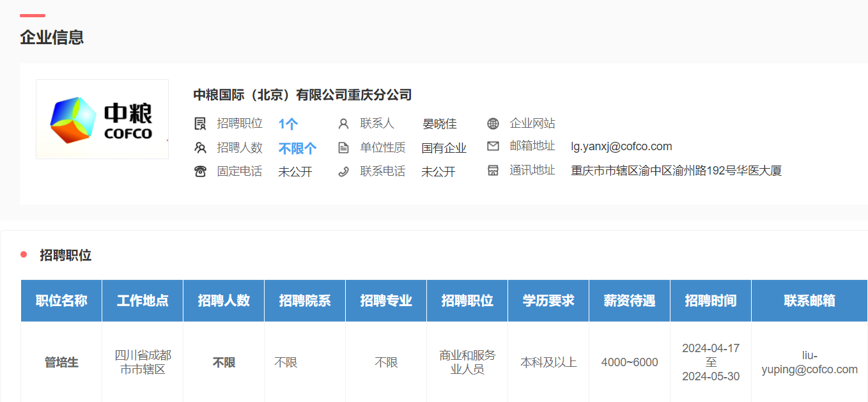Click the 通讯地址 building icon
The image size is (868, 402).
[x=493, y=171]
